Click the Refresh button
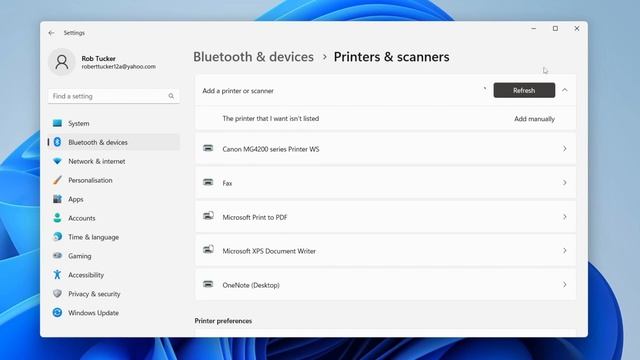This screenshot has width=640, height=360. [524, 90]
